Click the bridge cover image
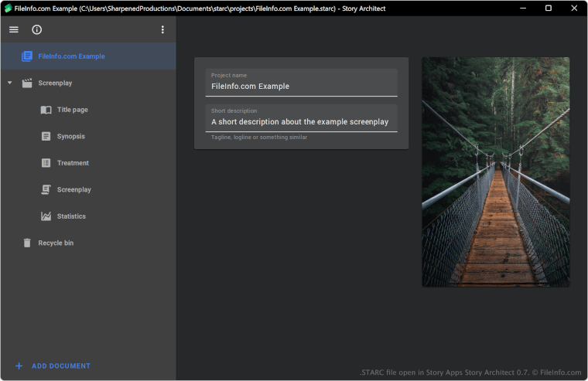588x381 pixels. coord(495,172)
